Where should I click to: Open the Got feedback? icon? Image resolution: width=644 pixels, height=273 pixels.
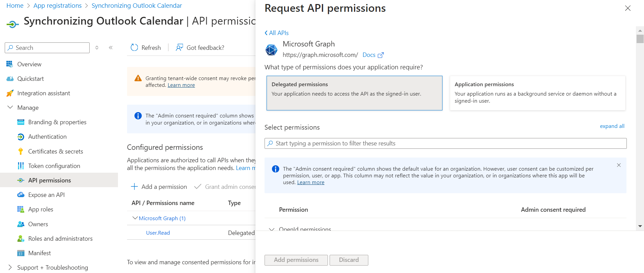click(179, 47)
